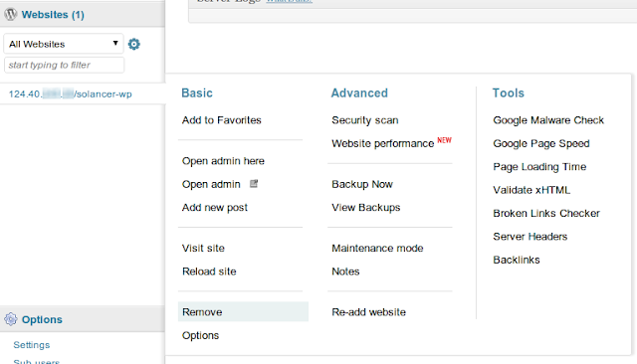Image resolution: width=637 pixels, height=364 pixels.
Task: Click the WordPress logo icon beside Websites
Action: (x=11, y=14)
